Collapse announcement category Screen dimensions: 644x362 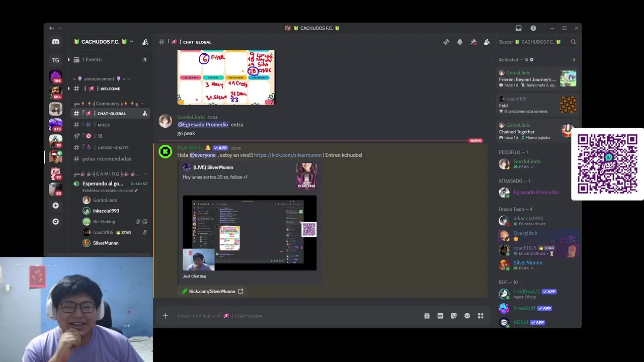[102, 79]
